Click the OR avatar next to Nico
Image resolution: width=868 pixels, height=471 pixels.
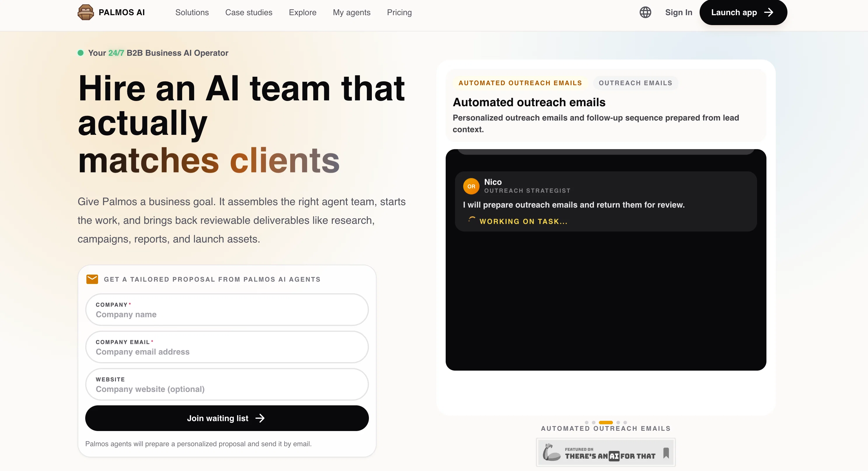point(471,186)
